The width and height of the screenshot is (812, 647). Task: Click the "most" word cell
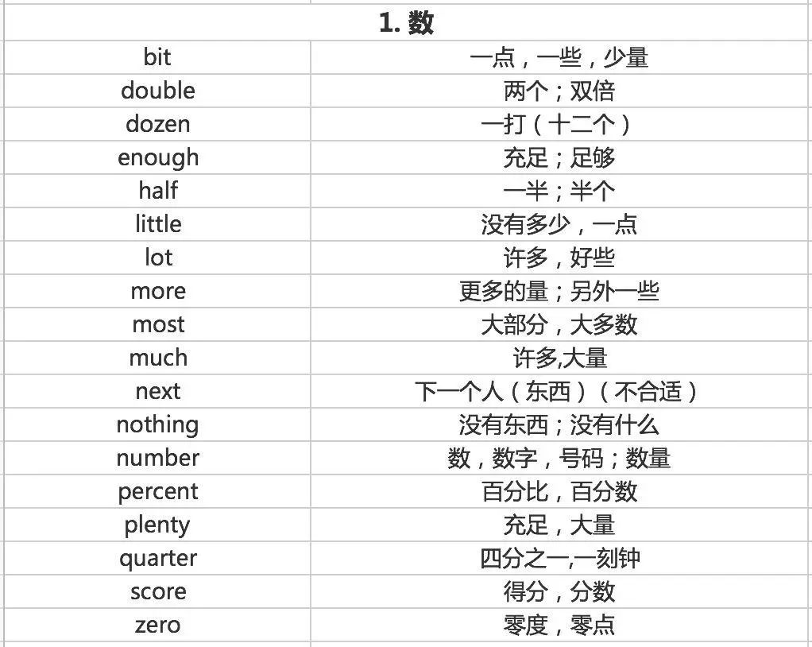point(157,324)
